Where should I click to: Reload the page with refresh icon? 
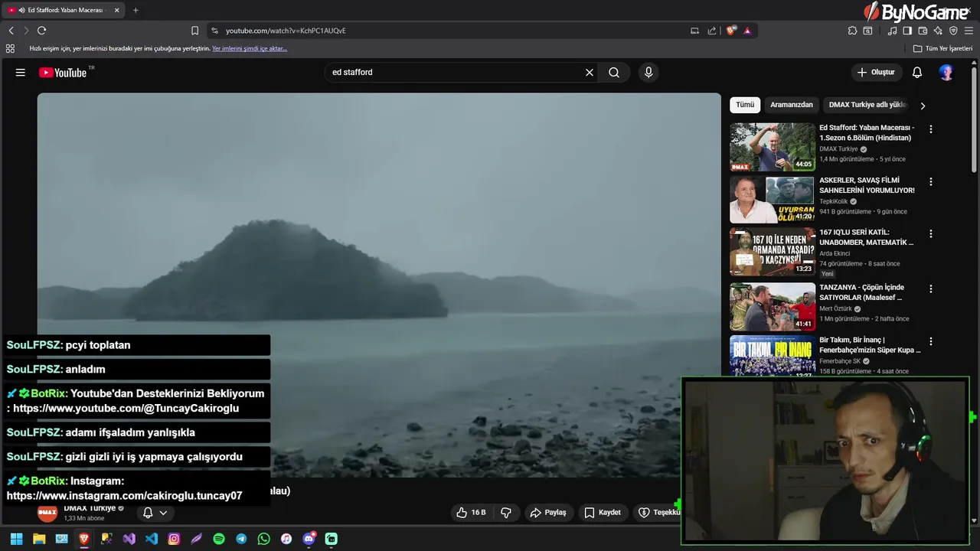click(x=41, y=31)
